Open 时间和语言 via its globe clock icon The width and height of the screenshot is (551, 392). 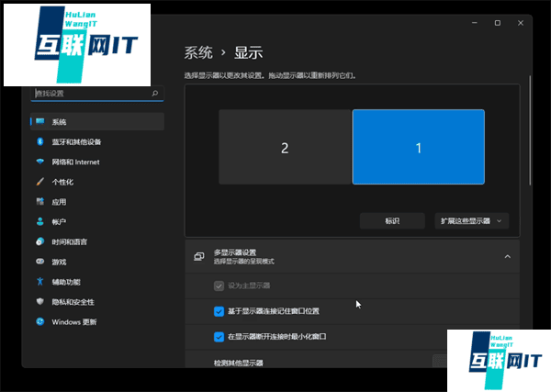[39, 241]
